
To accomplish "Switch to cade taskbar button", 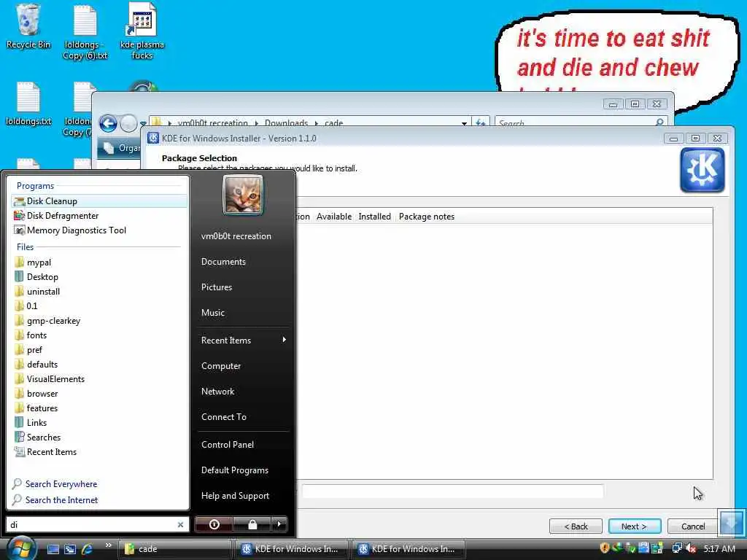I will (174, 549).
